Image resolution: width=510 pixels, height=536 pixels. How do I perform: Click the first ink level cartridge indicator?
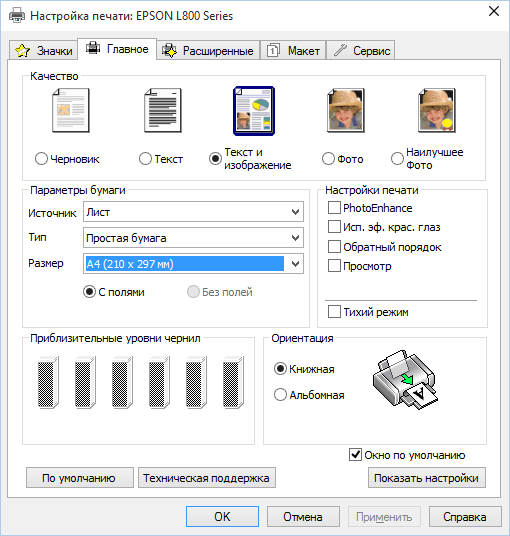pos(48,382)
